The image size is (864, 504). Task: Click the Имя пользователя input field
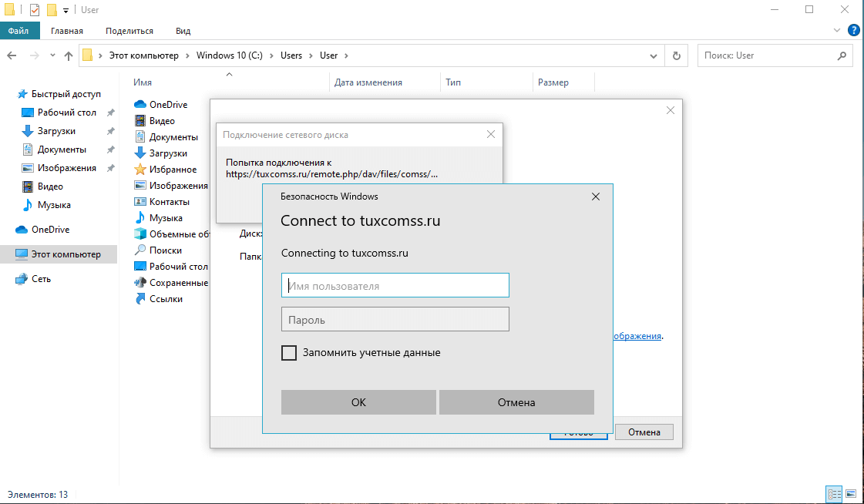[x=395, y=285]
